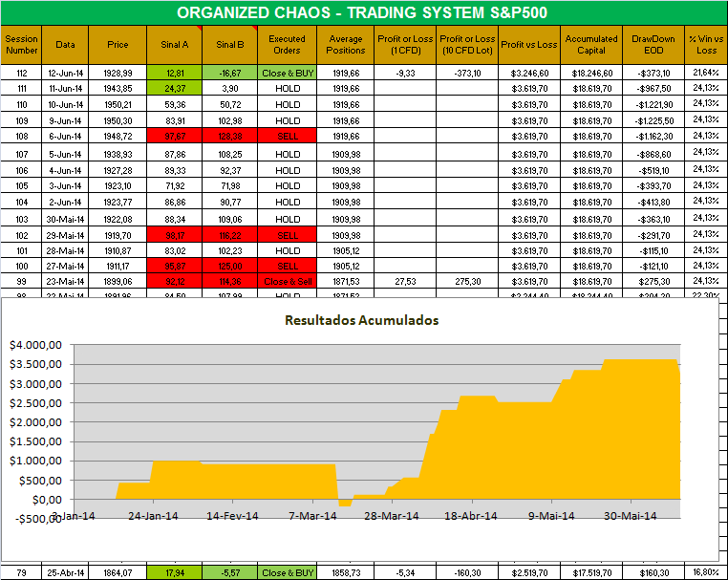Click the green Sinal A cell 17,94

[175, 572]
